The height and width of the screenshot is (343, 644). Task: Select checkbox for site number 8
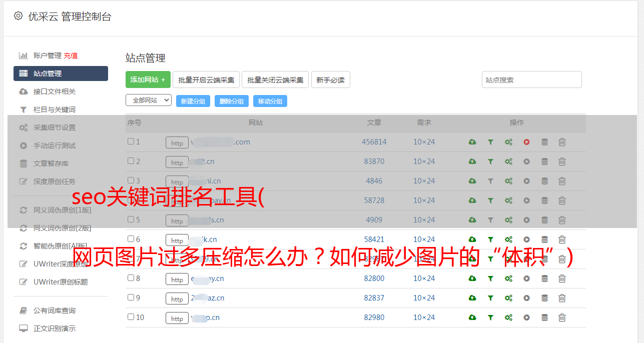coord(131,278)
